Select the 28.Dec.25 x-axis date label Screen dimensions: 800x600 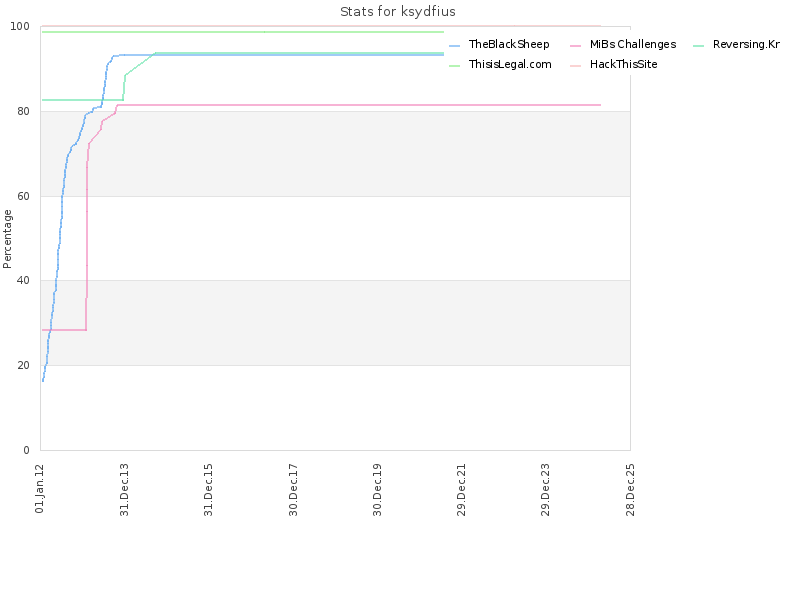[x=630, y=489]
